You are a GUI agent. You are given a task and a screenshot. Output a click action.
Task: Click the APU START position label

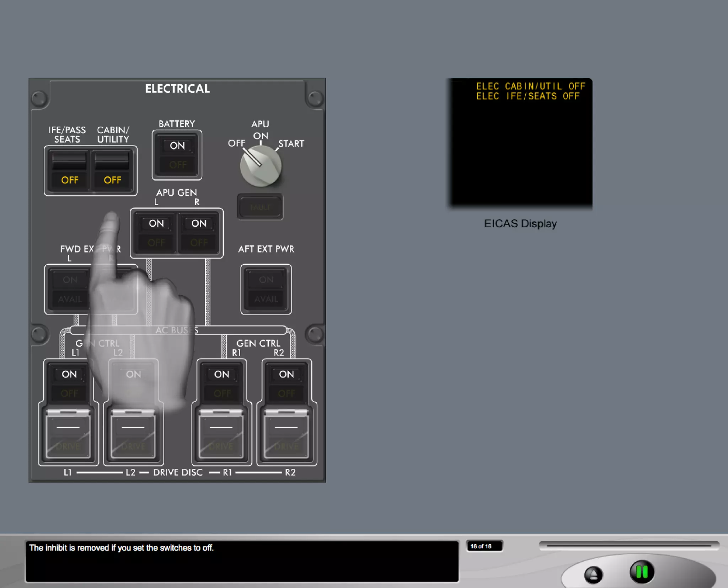pos(291,144)
